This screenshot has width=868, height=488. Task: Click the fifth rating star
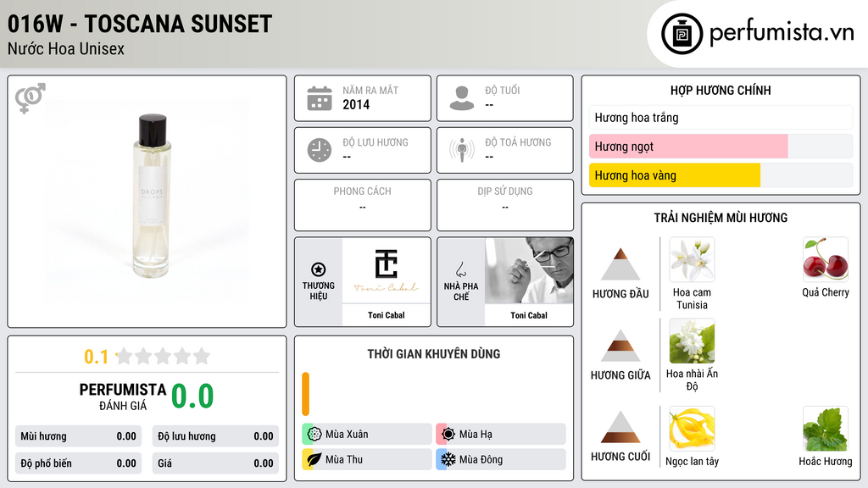(x=202, y=356)
